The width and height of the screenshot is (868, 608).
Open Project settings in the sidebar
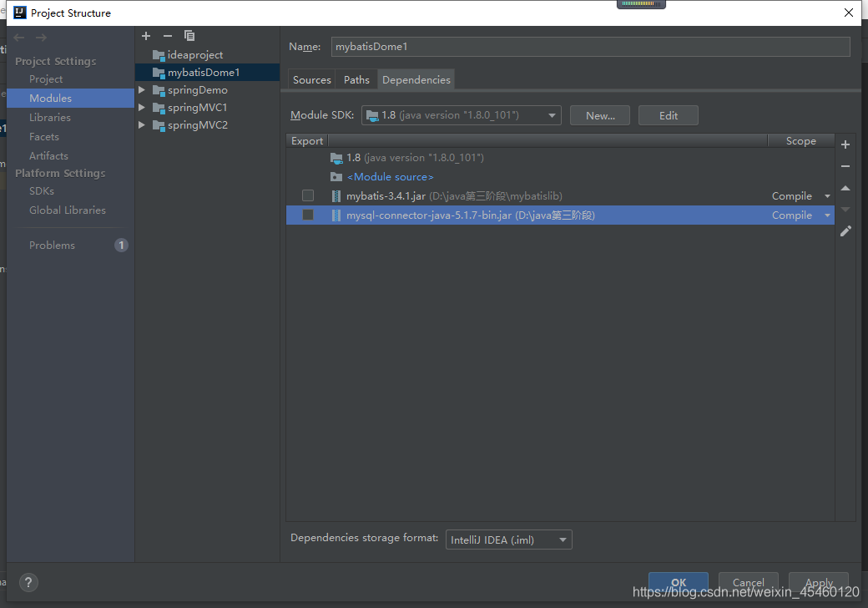click(46, 79)
